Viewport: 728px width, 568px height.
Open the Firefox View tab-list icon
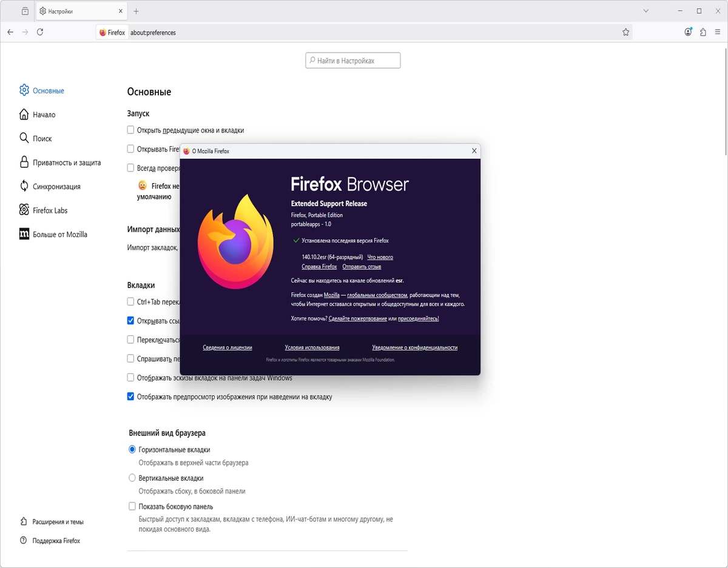coord(25,11)
